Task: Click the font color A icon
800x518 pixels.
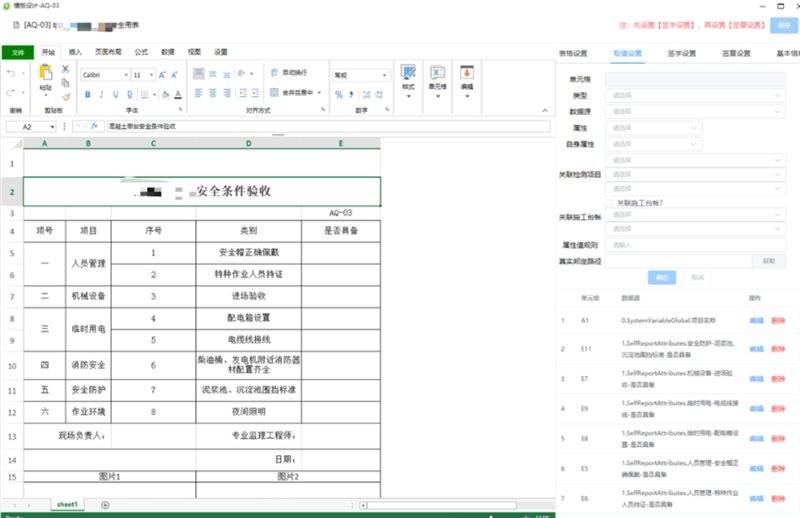Action: coord(178,94)
